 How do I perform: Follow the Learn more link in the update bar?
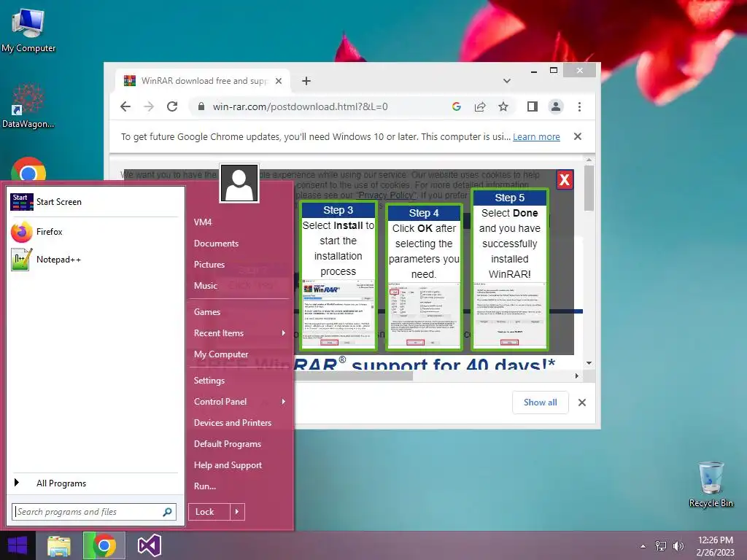click(x=536, y=136)
